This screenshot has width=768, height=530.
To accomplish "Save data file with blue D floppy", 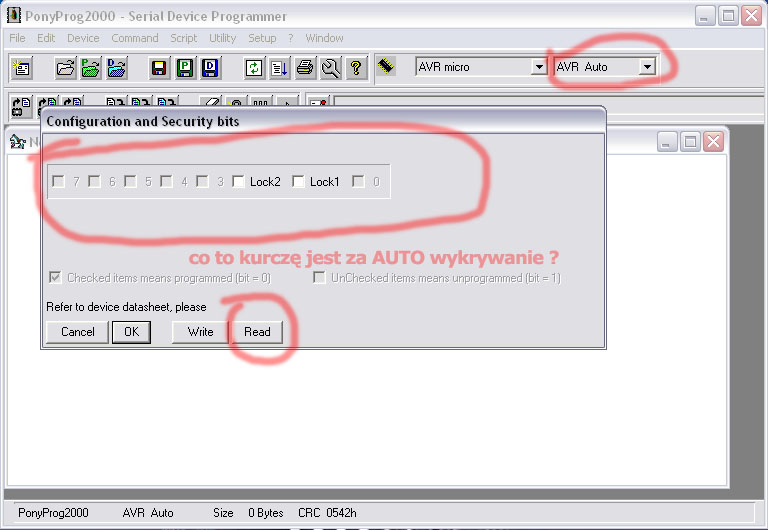I will (x=210, y=68).
